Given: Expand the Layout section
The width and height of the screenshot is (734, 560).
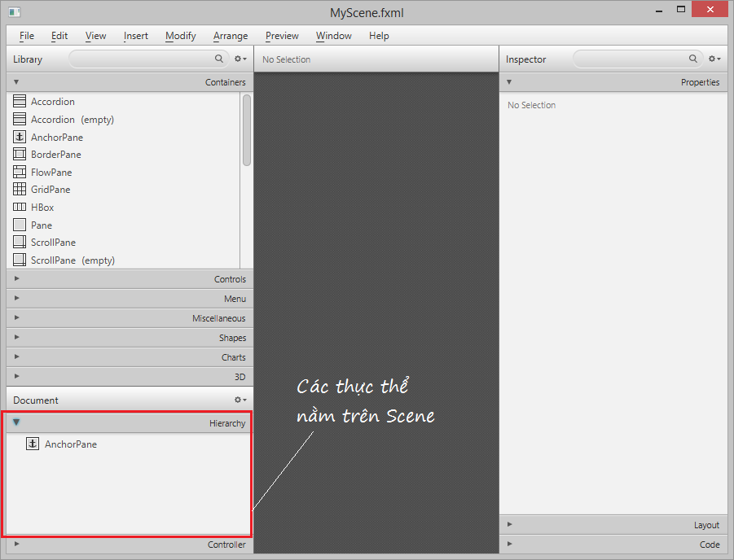Looking at the screenshot, I should pyautogui.click(x=510, y=524).
